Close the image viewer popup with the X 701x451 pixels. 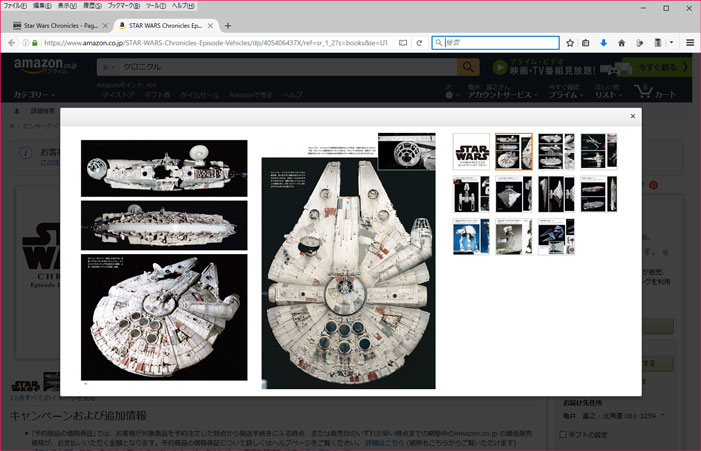point(633,116)
